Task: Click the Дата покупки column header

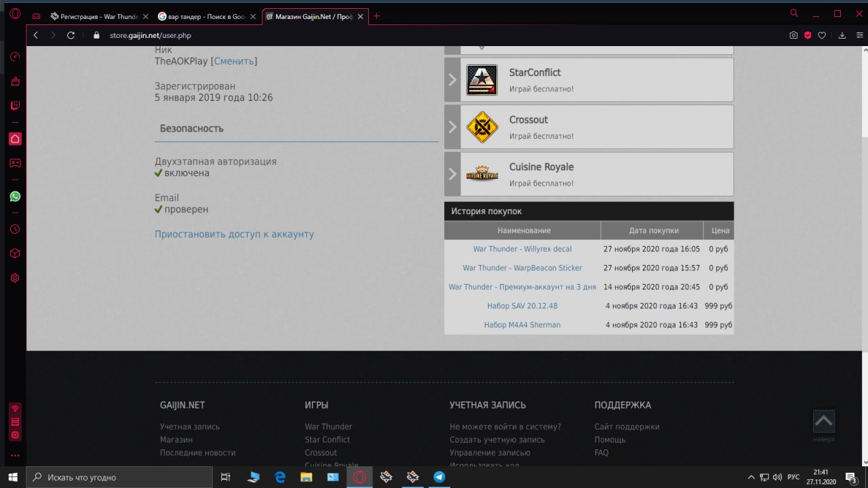Action: coord(652,230)
